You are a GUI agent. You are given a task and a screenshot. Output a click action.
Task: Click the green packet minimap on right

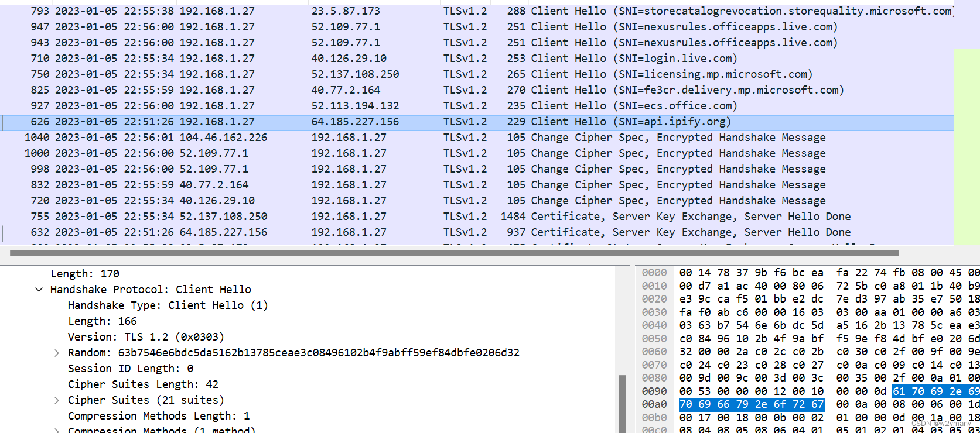(967, 146)
